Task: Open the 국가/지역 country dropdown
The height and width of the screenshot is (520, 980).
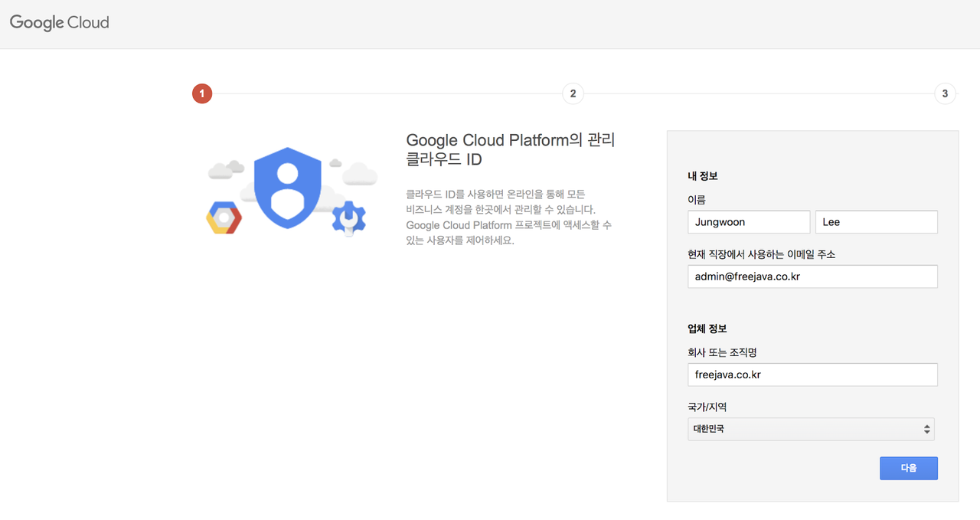Action: (x=812, y=429)
